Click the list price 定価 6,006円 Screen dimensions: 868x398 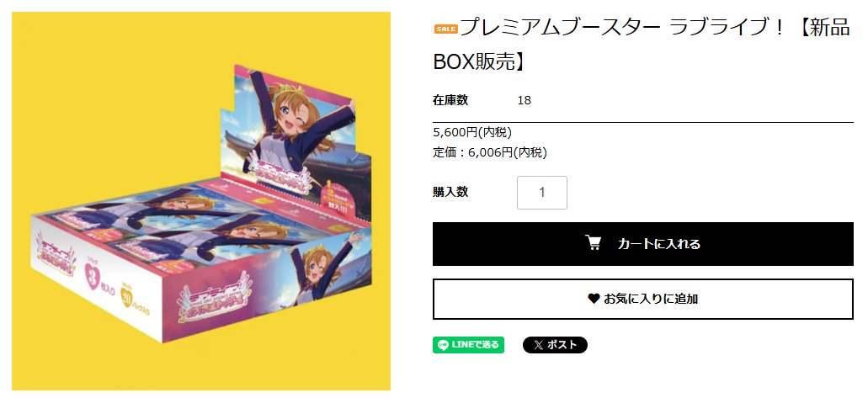pos(489,152)
